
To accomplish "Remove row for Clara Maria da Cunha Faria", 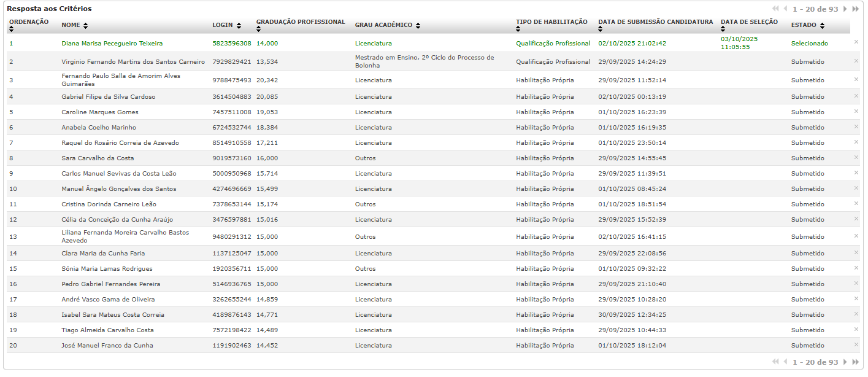I will pos(856,252).
